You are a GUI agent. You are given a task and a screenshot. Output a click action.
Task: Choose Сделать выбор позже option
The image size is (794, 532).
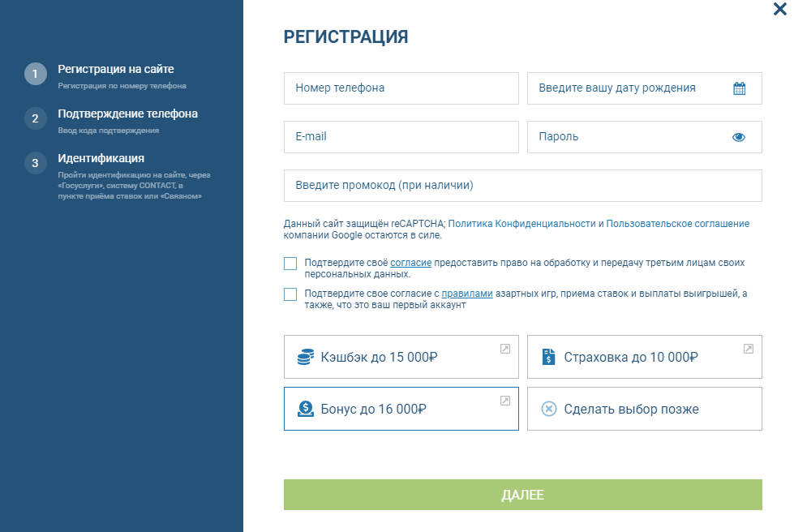pyautogui.click(x=644, y=409)
